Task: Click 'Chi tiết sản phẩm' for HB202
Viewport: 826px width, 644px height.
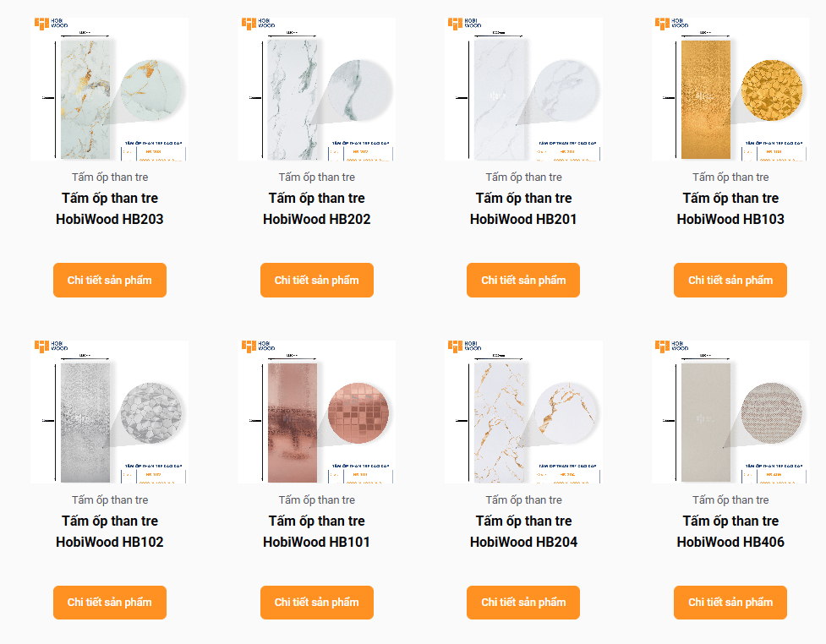Action: click(x=316, y=281)
